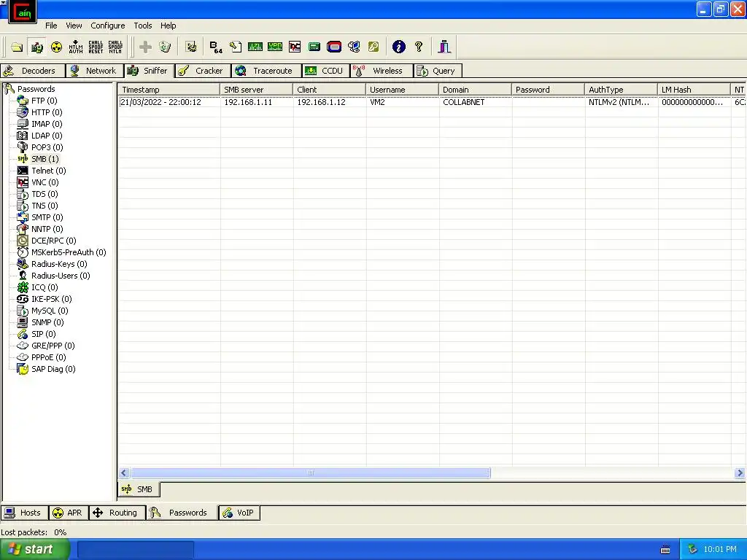The width and height of the screenshot is (747, 560).
Task: Sort by the Username column header
Action: pos(402,90)
